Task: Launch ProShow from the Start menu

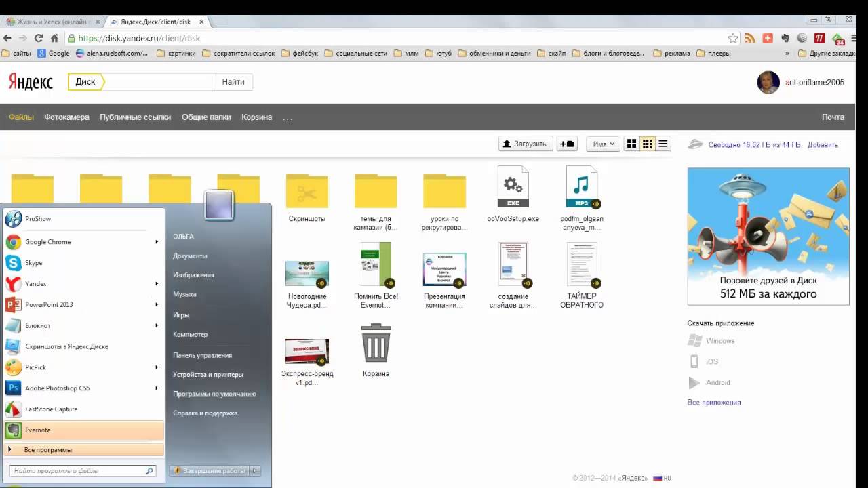Action: (x=83, y=219)
